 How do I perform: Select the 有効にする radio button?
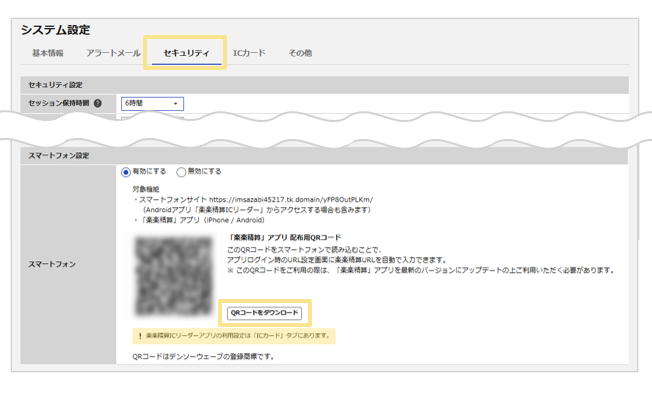126,172
